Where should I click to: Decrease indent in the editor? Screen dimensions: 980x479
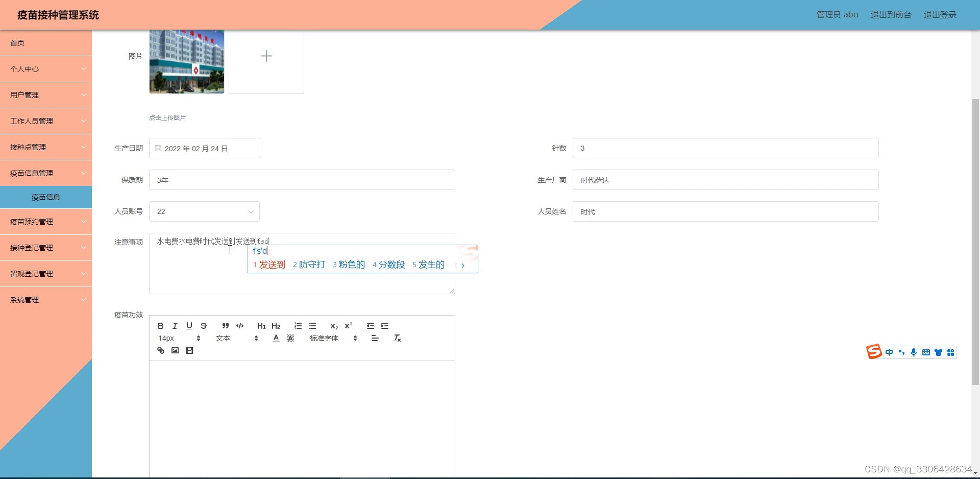point(371,326)
